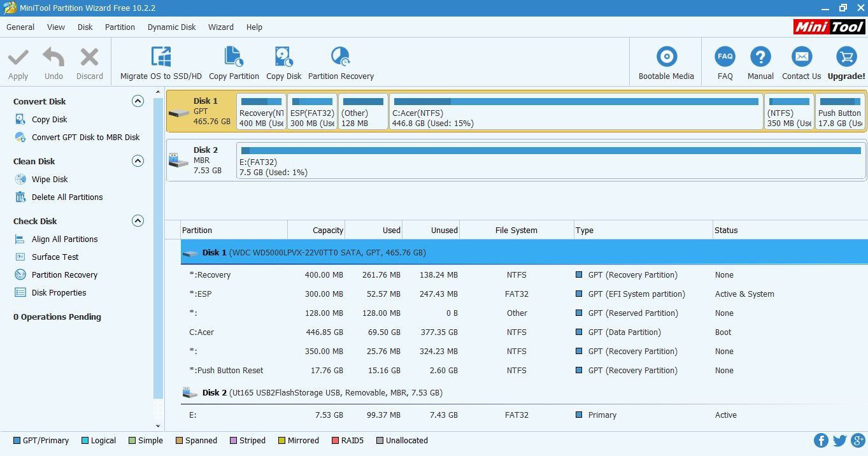Image resolution: width=868 pixels, height=456 pixels.
Task: Open the Manual help icon
Action: [760, 56]
